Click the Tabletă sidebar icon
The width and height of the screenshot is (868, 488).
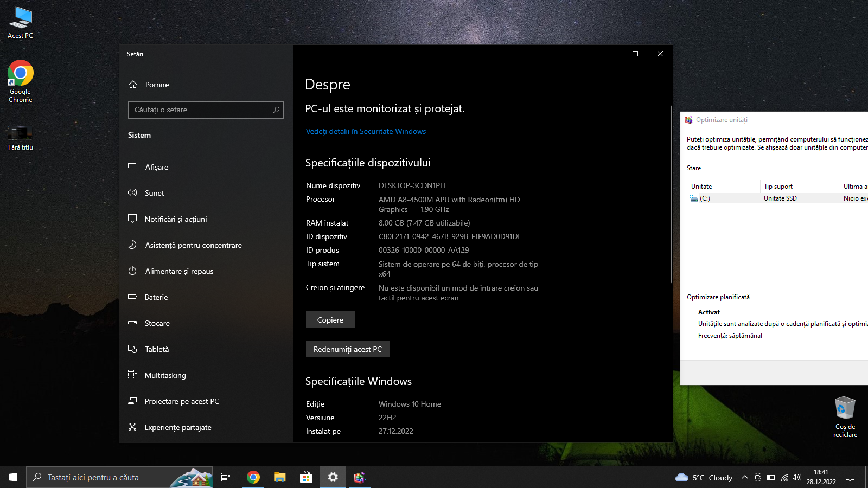132,349
